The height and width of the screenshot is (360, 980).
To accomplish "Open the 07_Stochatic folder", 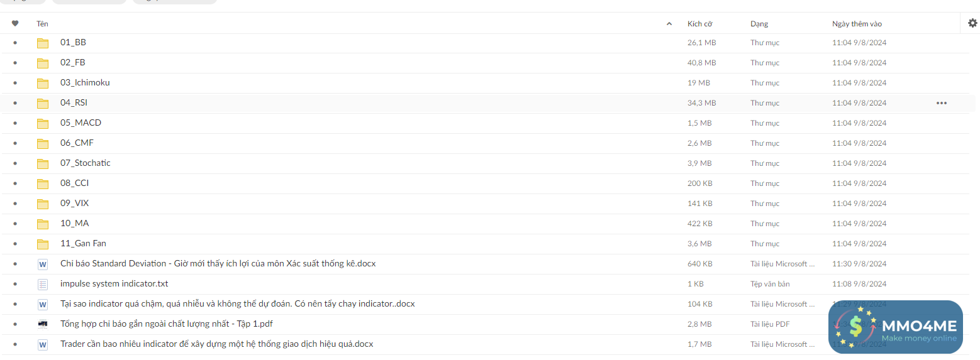I will [85, 163].
